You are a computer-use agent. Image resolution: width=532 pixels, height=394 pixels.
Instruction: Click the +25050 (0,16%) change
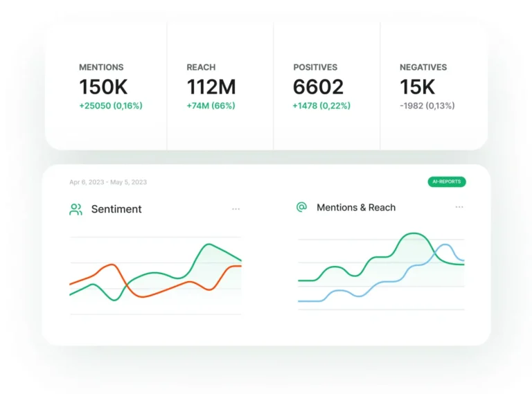tap(111, 106)
